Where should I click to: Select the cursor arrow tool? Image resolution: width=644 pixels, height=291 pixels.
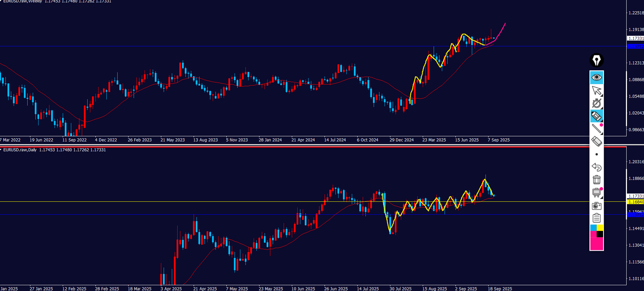coord(596,90)
